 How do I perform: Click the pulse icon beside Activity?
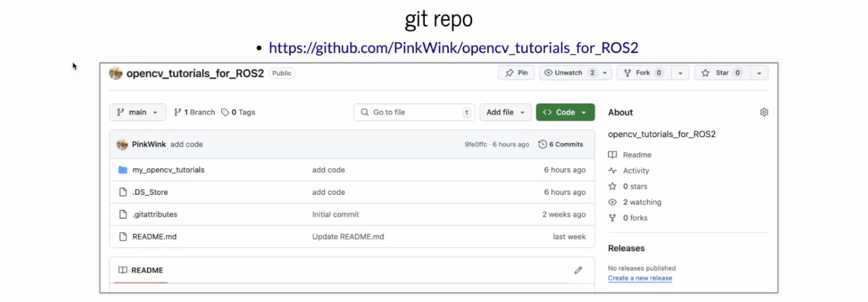click(613, 171)
